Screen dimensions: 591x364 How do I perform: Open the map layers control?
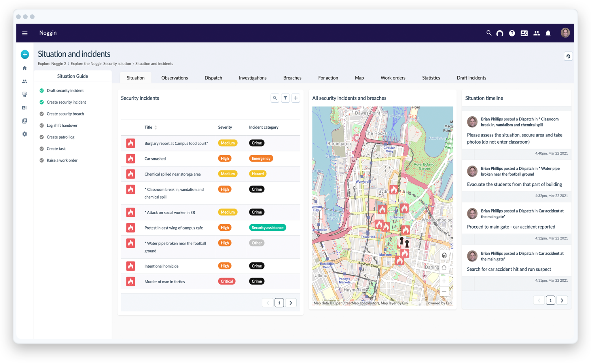(444, 255)
